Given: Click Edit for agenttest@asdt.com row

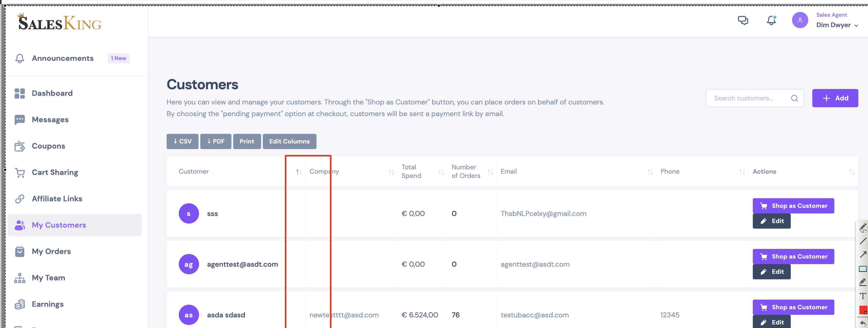Looking at the screenshot, I should 771,271.
